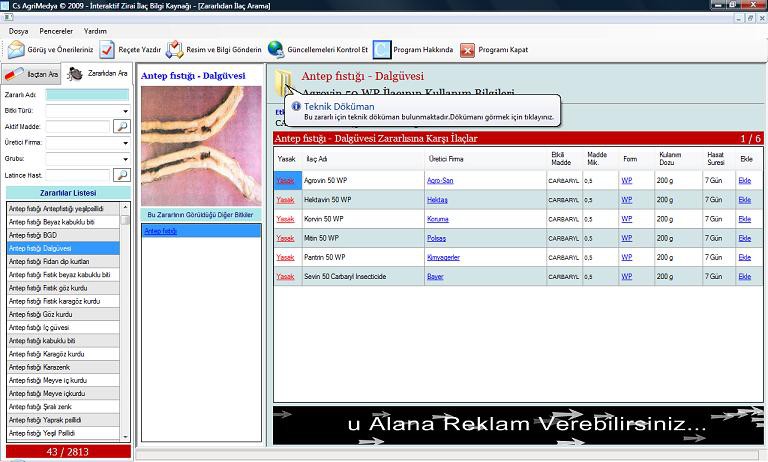This screenshot has width=768, height=462.
Task: Select Antep fıstığı Şıralı zenk row
Action: [63, 407]
